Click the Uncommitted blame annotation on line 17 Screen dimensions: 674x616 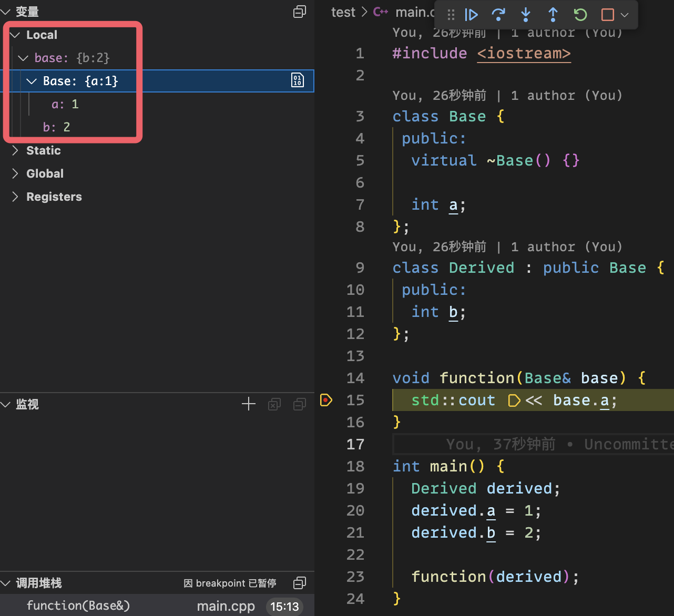(560, 445)
